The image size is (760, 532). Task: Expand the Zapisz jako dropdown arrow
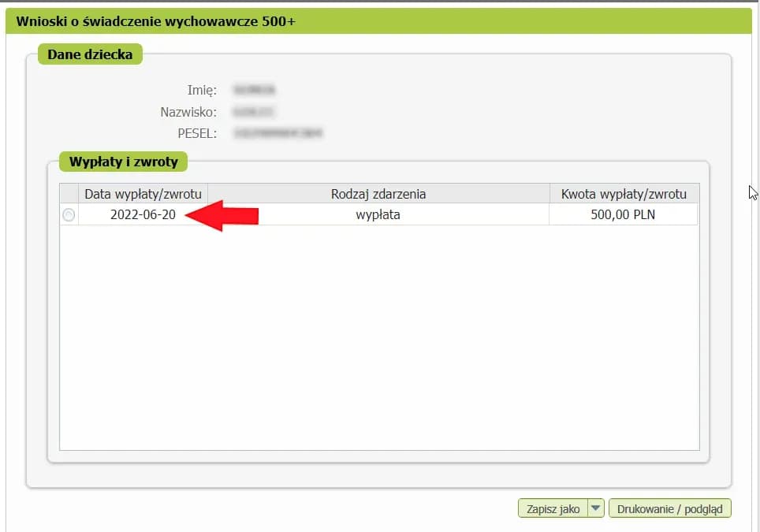click(x=596, y=509)
